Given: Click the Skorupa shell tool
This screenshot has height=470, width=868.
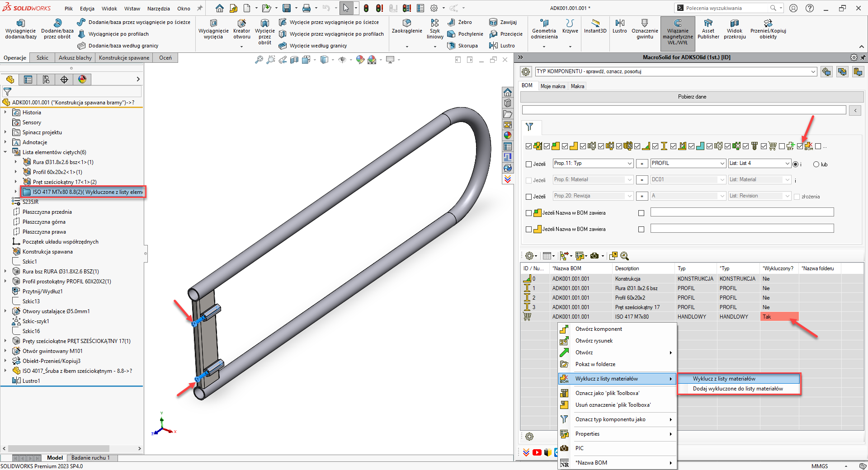Looking at the screenshot, I should [462, 46].
